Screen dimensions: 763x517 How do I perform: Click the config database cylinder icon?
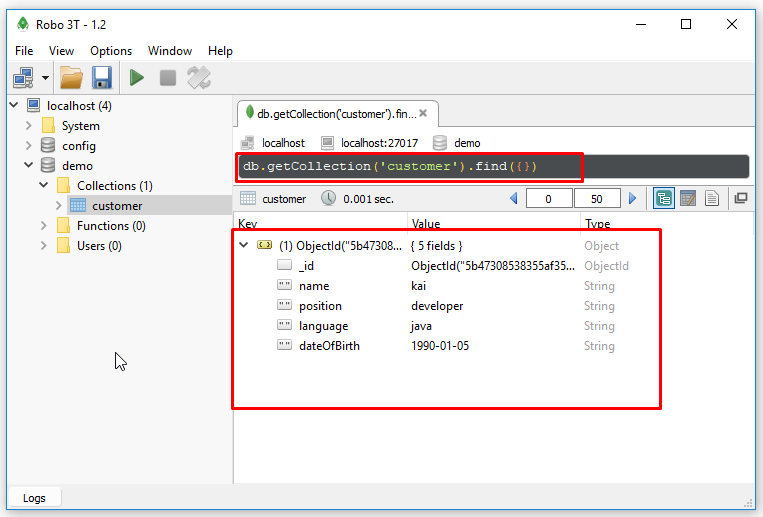[48, 146]
